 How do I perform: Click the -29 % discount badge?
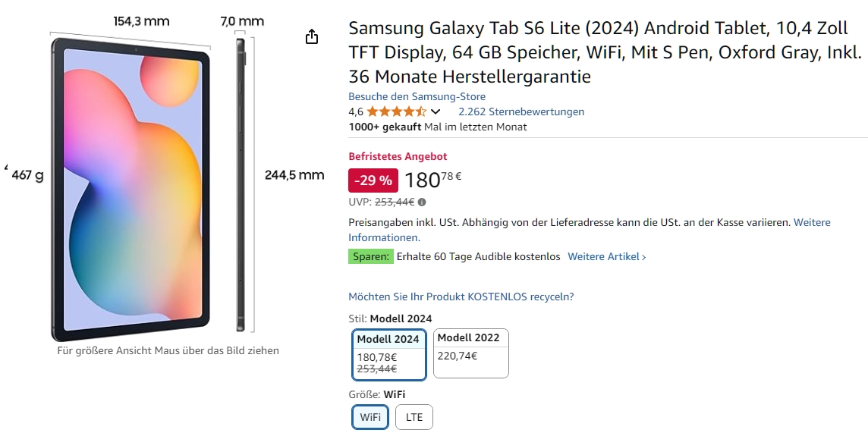tap(373, 180)
